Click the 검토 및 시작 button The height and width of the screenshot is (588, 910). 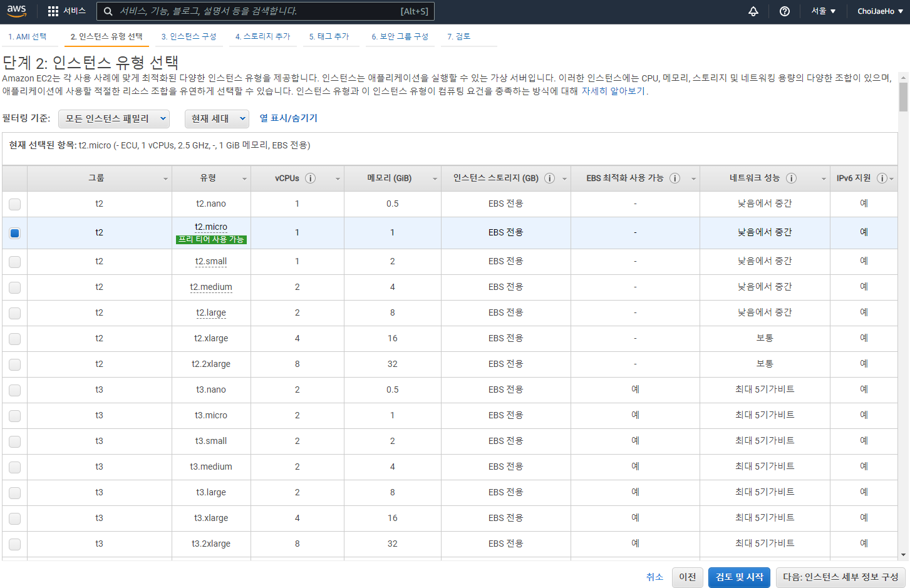coord(740,577)
